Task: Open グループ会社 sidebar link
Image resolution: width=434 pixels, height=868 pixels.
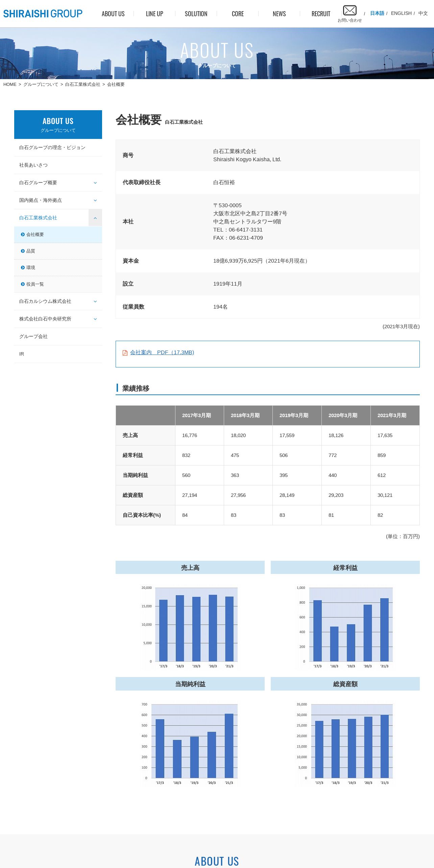Action: [x=58, y=337]
